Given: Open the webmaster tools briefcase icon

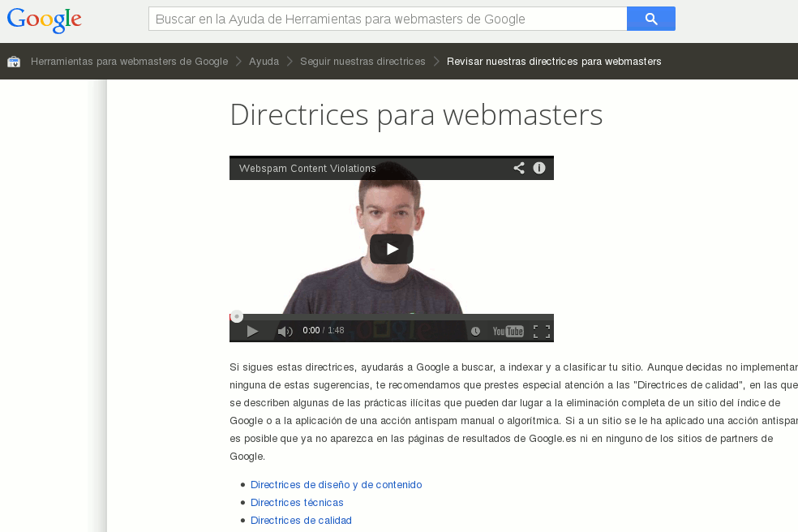Looking at the screenshot, I should (14, 62).
